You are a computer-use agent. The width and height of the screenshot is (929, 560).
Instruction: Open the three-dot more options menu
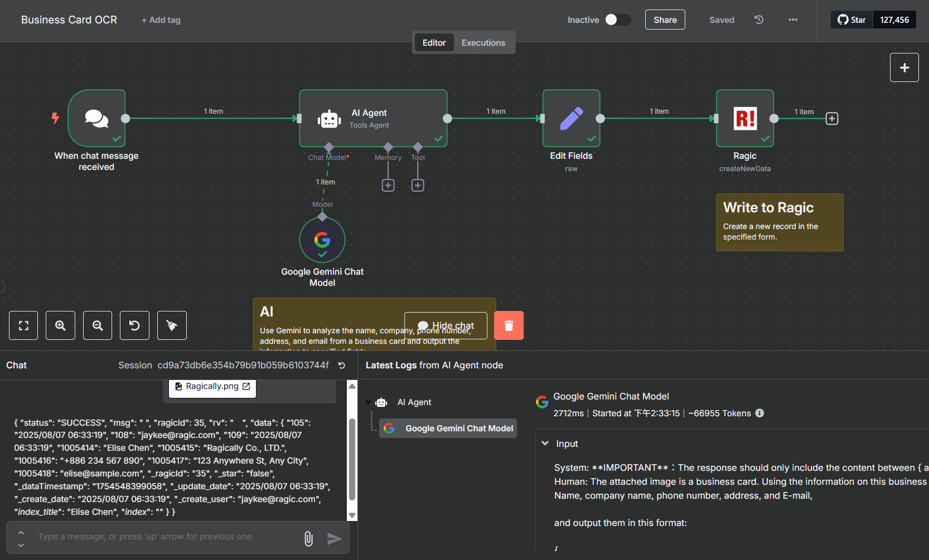pos(793,20)
